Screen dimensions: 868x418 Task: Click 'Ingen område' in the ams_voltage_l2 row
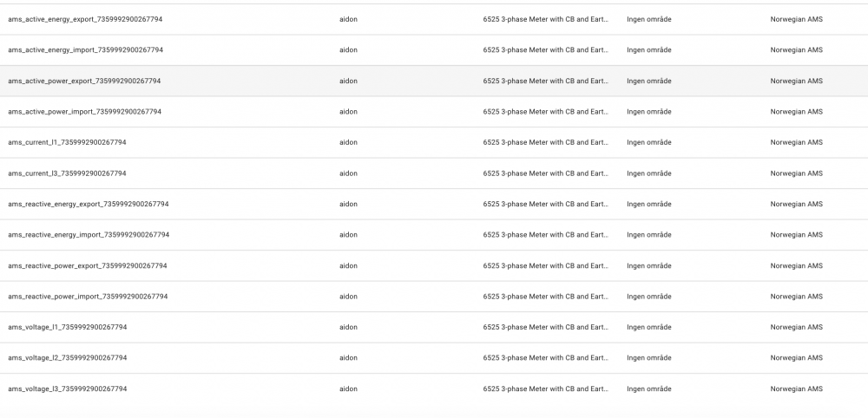click(648, 358)
